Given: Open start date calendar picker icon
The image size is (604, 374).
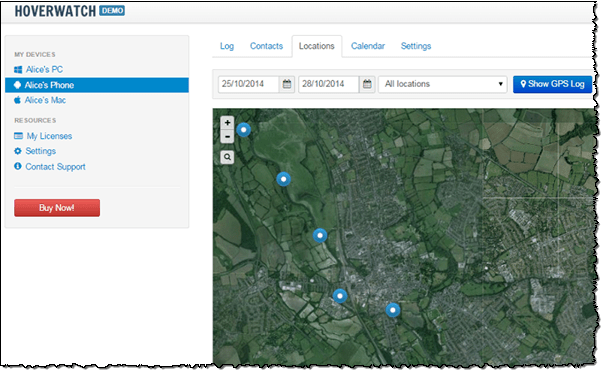Looking at the screenshot, I should click(287, 84).
